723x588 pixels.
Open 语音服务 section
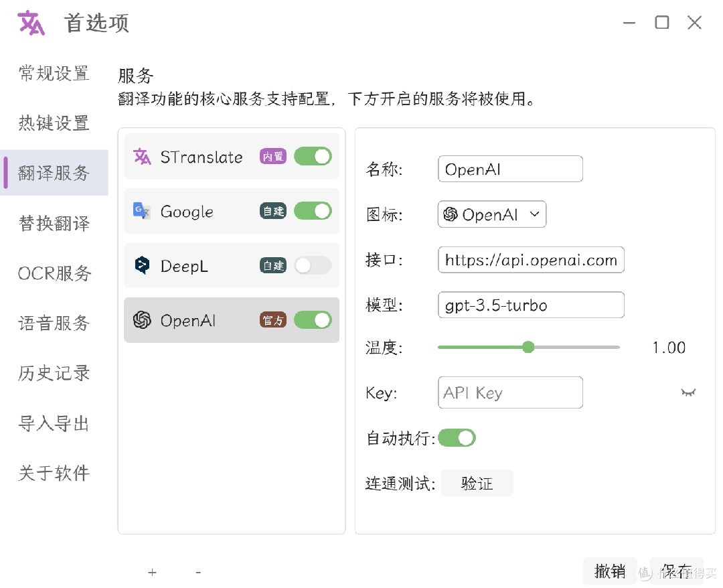coord(54,323)
